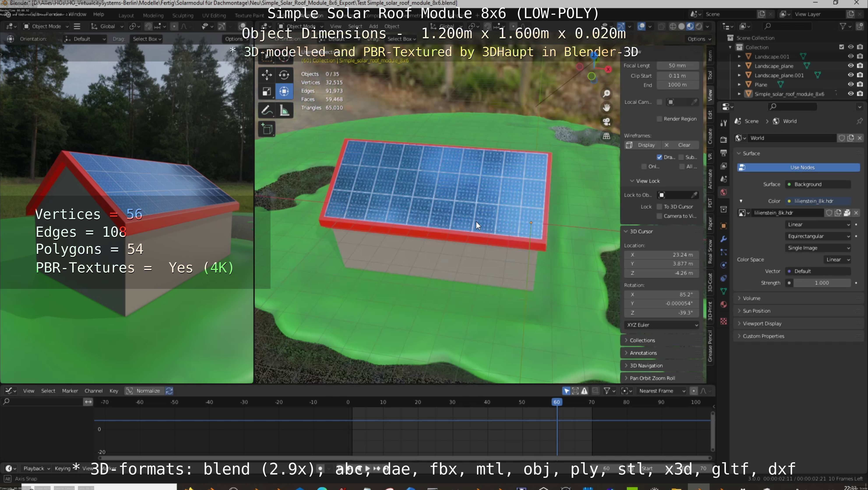The height and width of the screenshot is (490, 868).
Task: Select the Annotate pencil tool
Action: coord(267,111)
